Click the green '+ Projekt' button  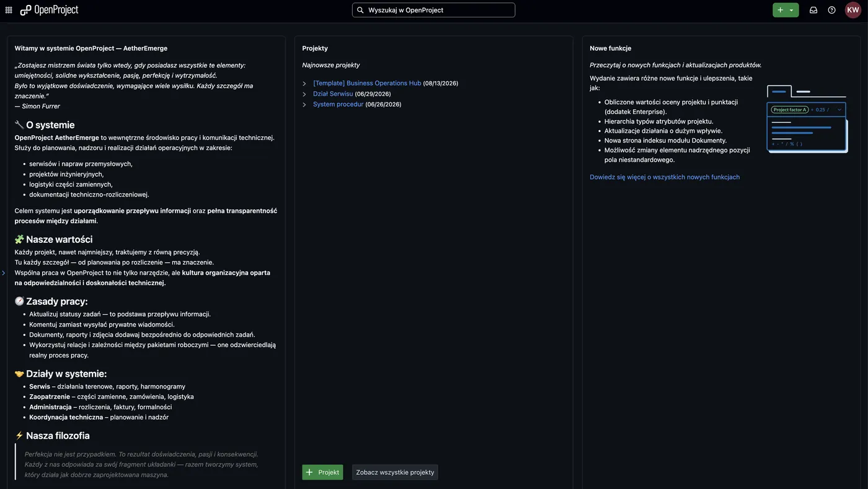(x=322, y=472)
